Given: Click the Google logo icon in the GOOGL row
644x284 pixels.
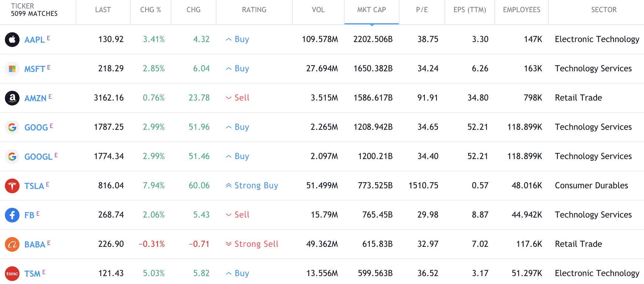Looking at the screenshot, I should tap(12, 156).
